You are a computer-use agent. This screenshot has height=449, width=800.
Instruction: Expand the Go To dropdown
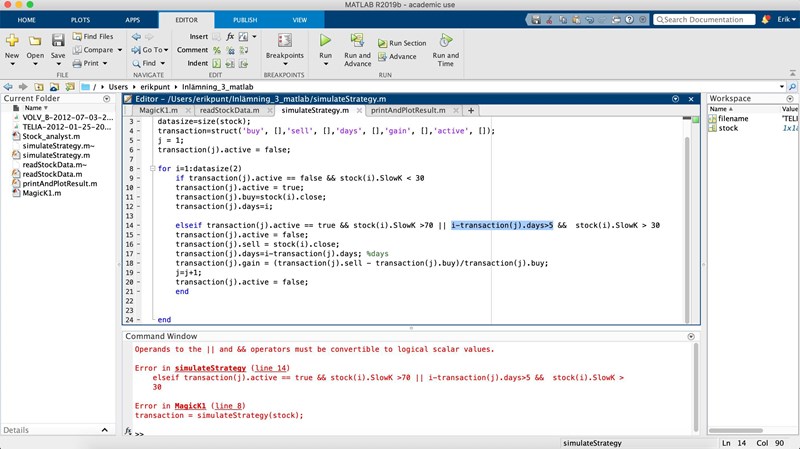point(150,49)
